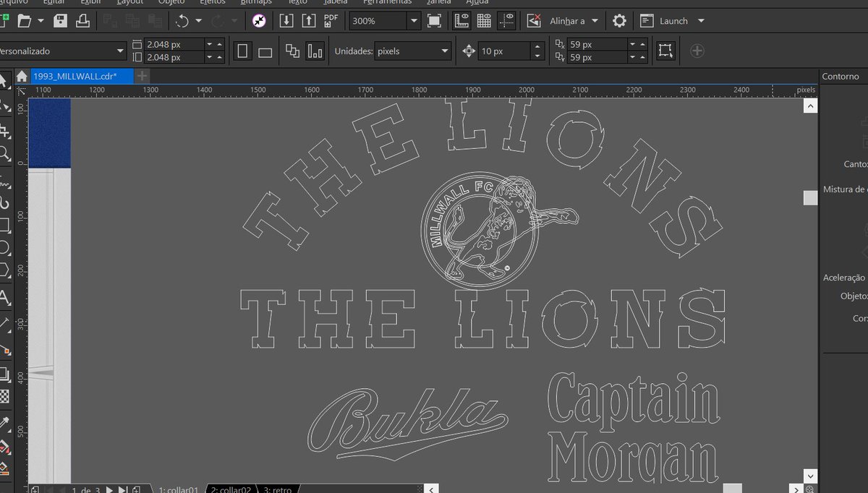This screenshot has width=868, height=493.
Task: Toggle the snap-off icon beside Alinhar a
Action: (x=534, y=21)
